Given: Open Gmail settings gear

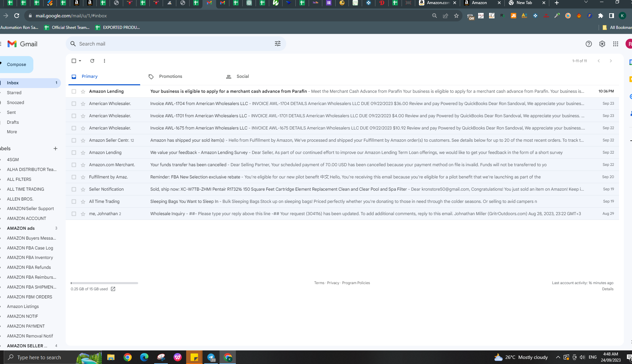Looking at the screenshot, I should tap(602, 44).
